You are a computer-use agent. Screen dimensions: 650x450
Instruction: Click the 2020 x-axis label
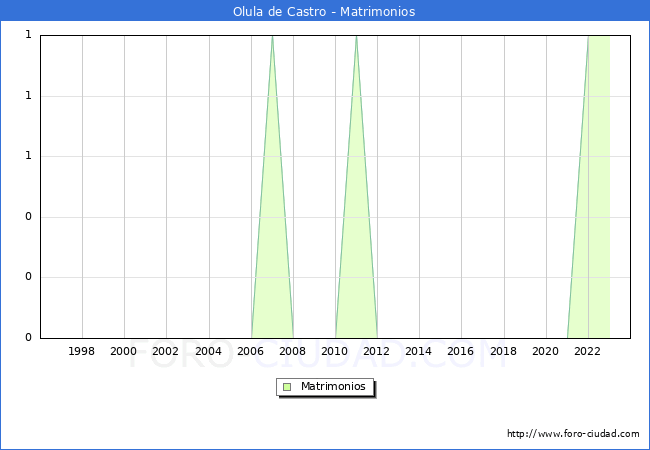(x=546, y=352)
